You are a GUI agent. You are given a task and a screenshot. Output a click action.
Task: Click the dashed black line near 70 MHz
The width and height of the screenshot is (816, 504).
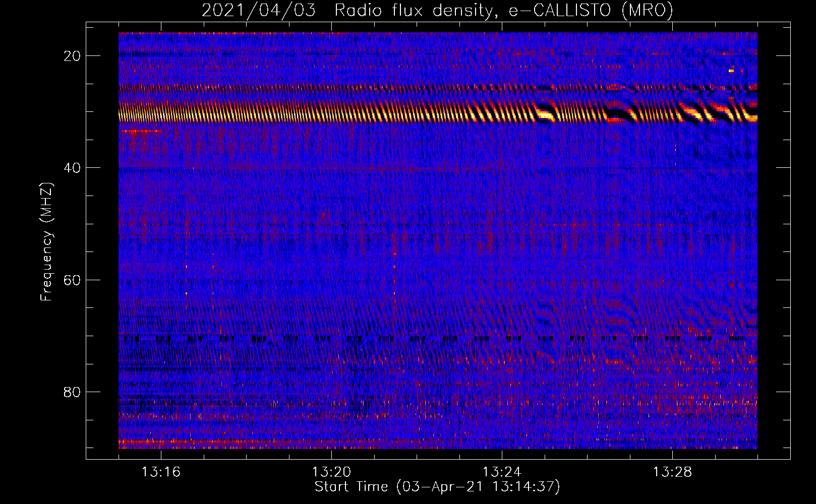tap(438, 338)
